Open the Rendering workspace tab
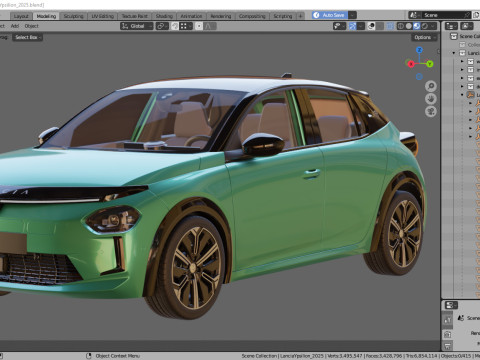480x360 pixels. pos(221,16)
